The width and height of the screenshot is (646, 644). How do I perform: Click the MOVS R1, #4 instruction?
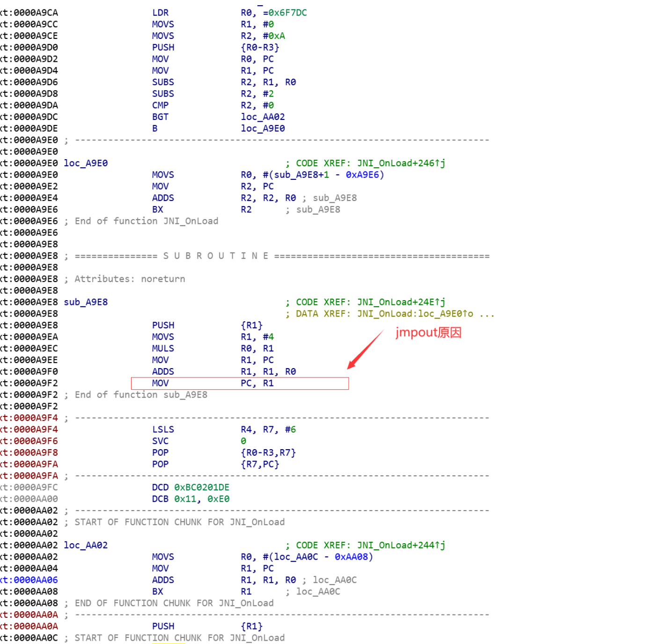pyautogui.click(x=213, y=337)
